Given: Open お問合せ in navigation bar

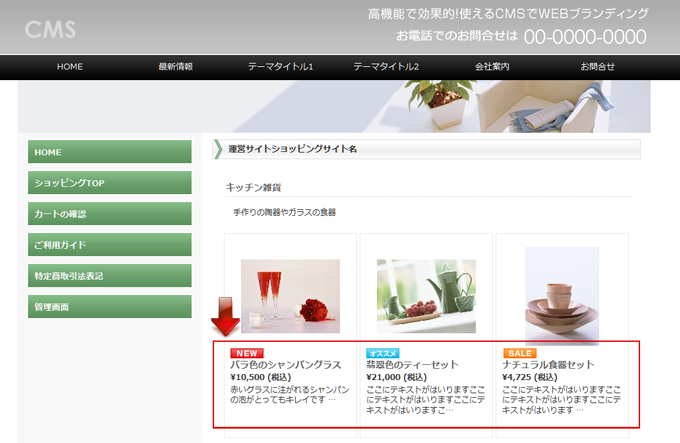Looking at the screenshot, I should (x=597, y=67).
